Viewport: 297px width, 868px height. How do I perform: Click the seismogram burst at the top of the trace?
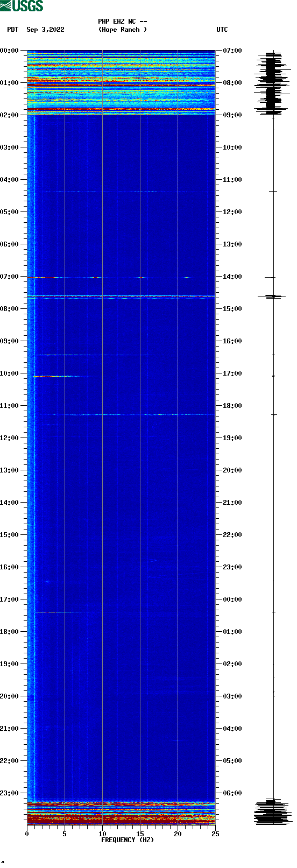coord(273,82)
